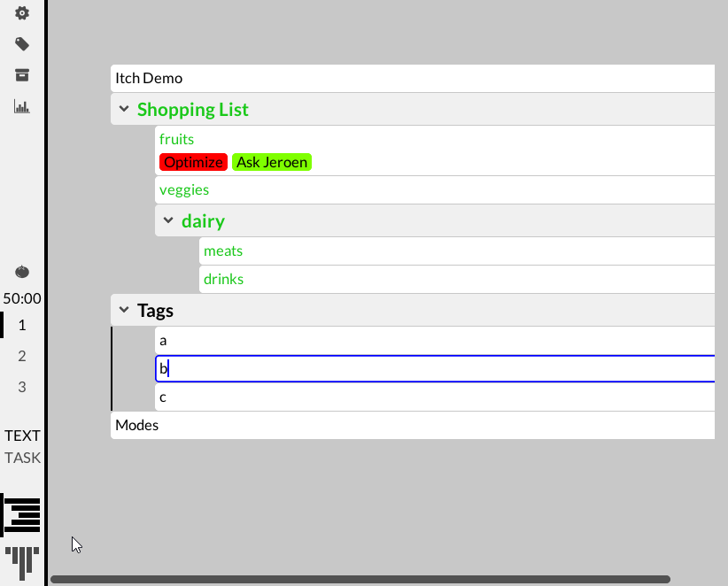
Task: Click the Tags heading text
Action: pyautogui.click(x=155, y=310)
